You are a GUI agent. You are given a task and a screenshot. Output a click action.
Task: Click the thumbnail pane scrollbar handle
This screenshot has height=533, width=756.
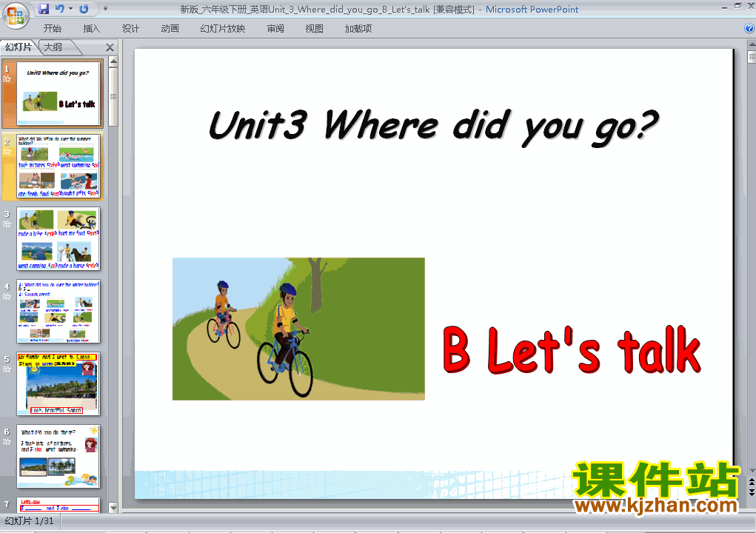pyautogui.click(x=113, y=96)
